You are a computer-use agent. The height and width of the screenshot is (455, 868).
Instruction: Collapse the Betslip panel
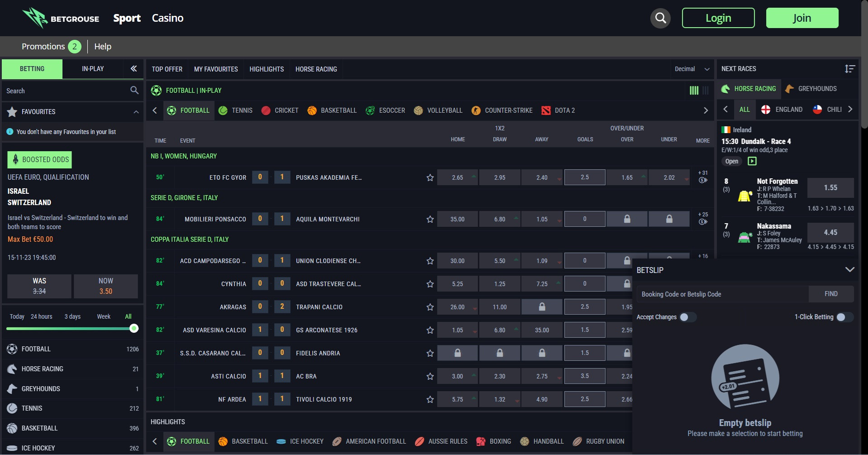[849, 270]
